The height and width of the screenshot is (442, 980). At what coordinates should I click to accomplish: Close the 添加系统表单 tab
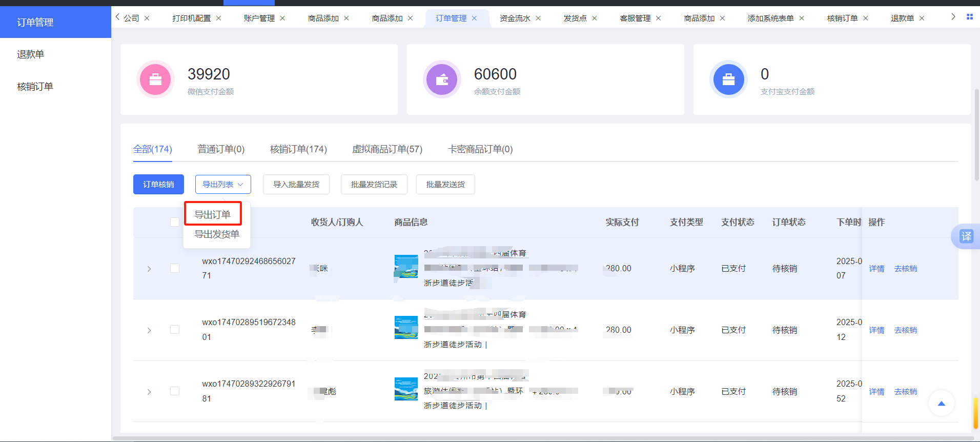click(x=802, y=18)
